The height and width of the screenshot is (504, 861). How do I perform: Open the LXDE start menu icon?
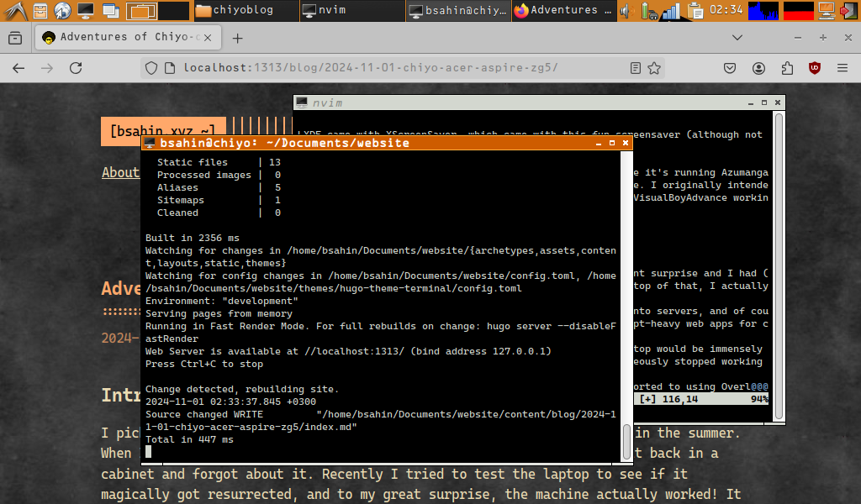[x=15, y=10]
